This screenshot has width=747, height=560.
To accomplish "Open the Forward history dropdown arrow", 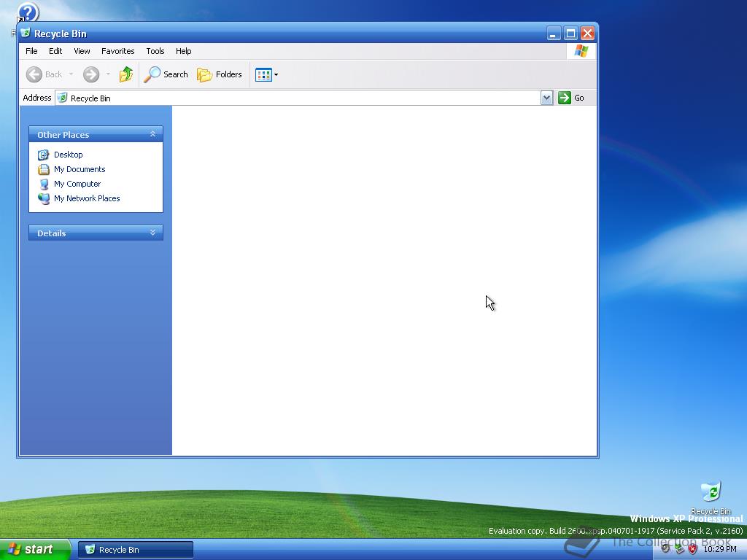I will [108, 74].
